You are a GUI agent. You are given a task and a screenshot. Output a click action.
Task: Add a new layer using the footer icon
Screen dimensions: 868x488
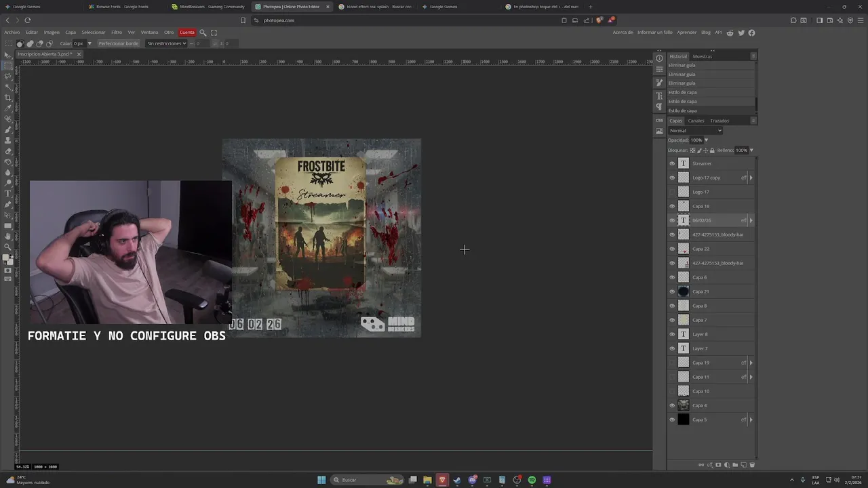pos(743,465)
